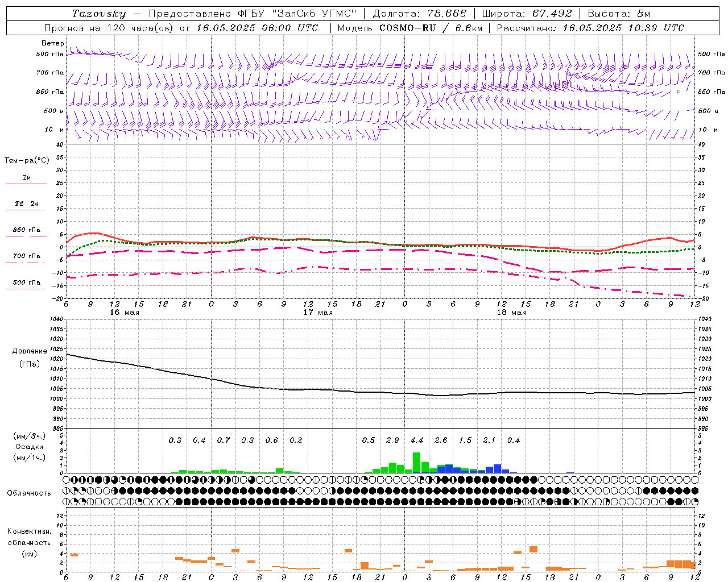
Task: Click the computed time "Рассчитано: 16.05.2025 10:39 UTC"
Action: [x=590, y=28]
